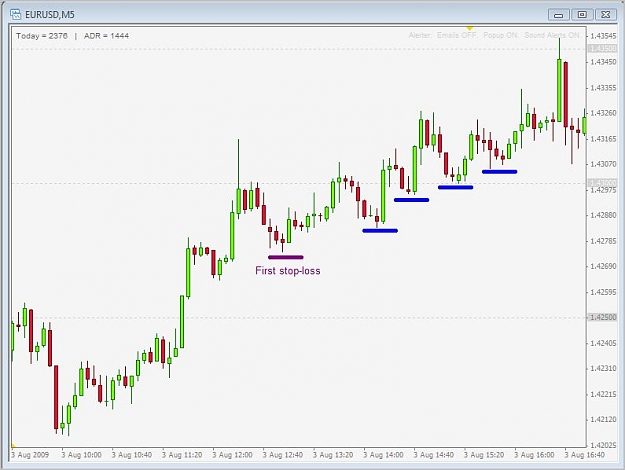Click the 1.43070 price scale label
The width and height of the screenshot is (625, 470).
pos(603,164)
